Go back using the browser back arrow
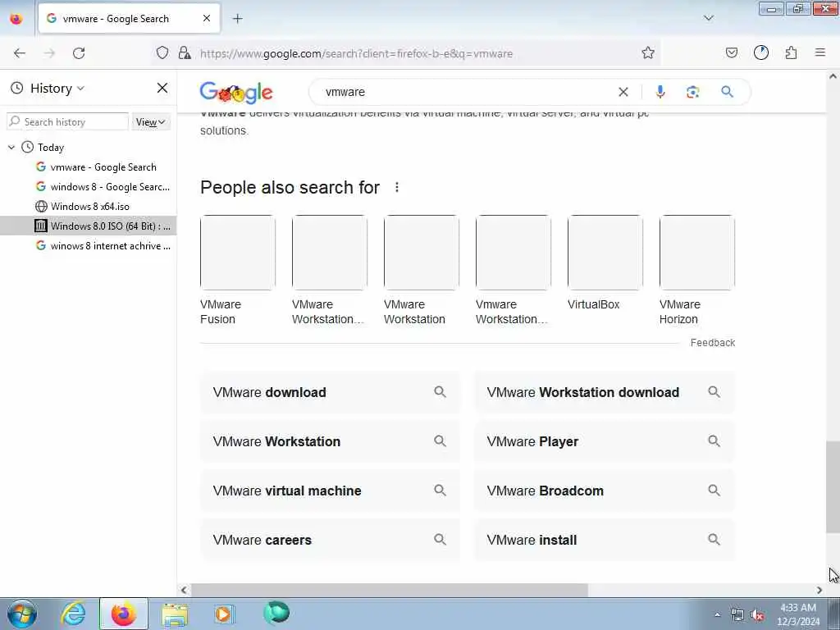The height and width of the screenshot is (630, 840). (20, 53)
